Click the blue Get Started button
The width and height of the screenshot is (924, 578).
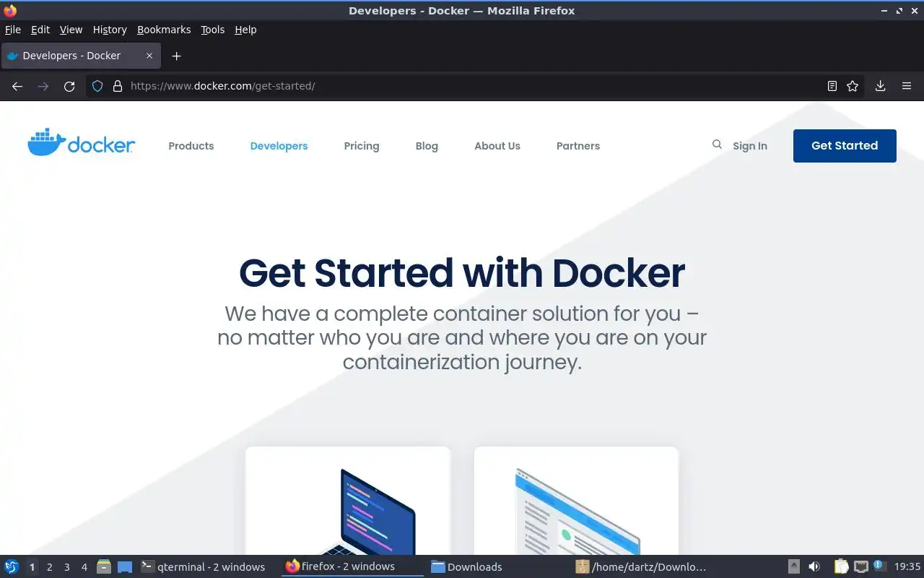click(x=845, y=146)
